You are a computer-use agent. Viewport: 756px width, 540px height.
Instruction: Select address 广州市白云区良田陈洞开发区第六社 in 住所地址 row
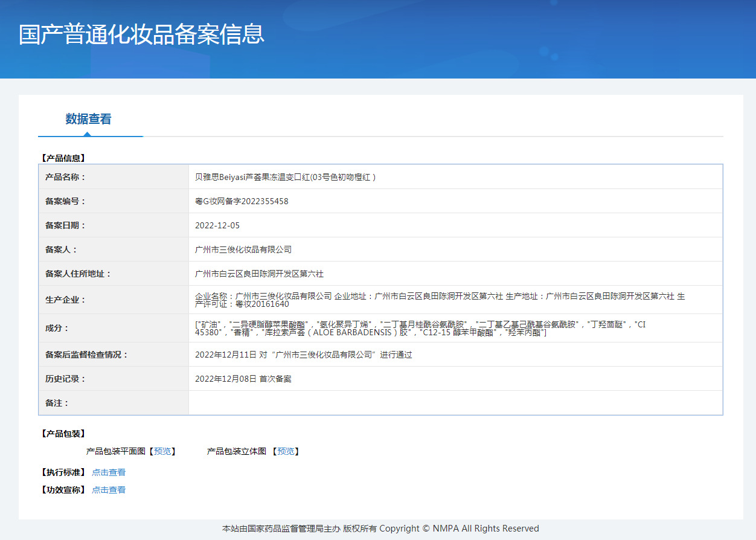pos(259,274)
